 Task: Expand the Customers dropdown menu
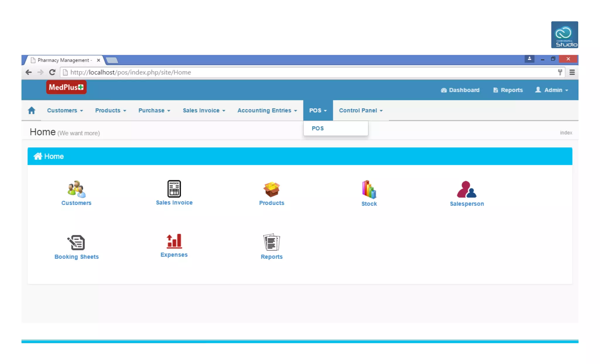(x=65, y=110)
